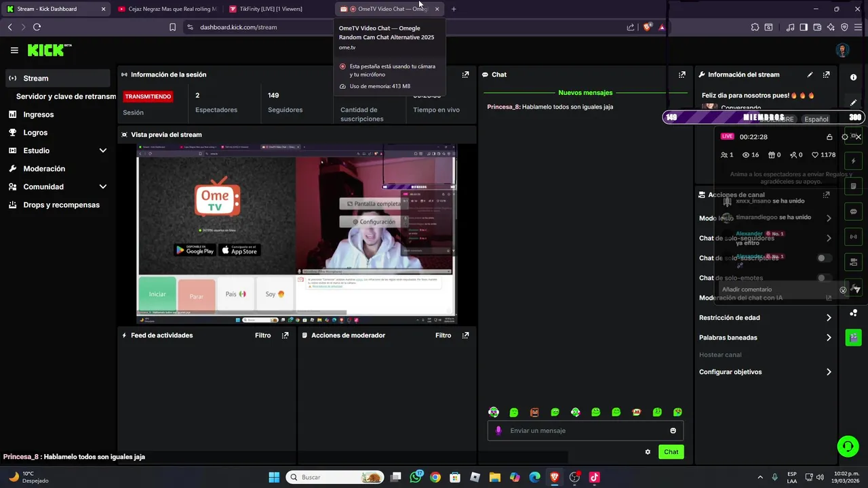Image resolution: width=868 pixels, height=488 pixels.
Task: Click the address bar URL
Action: point(238,27)
